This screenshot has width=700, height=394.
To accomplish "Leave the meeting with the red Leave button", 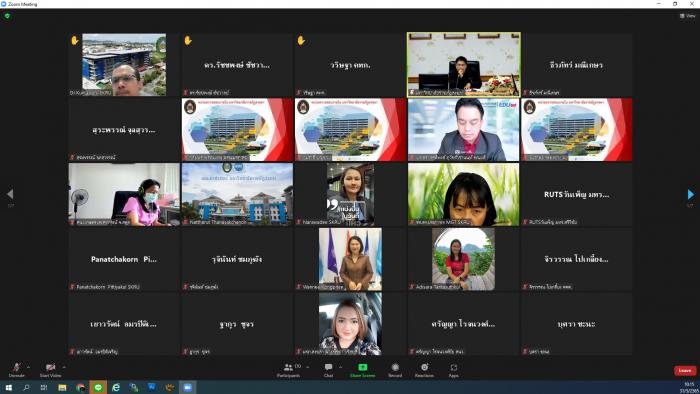I will 685,370.
